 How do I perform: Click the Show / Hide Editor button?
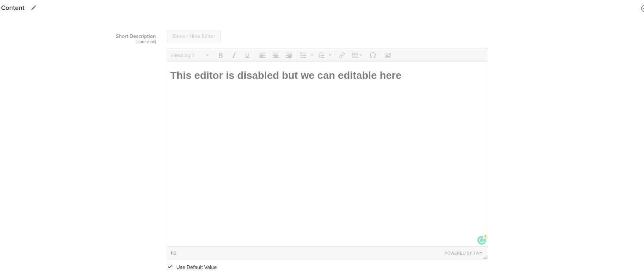tap(194, 36)
